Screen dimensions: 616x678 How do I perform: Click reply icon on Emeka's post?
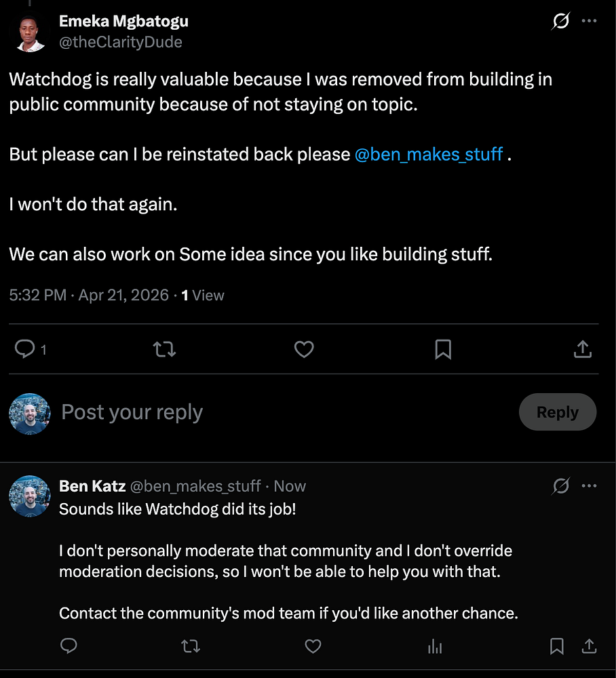tap(25, 349)
